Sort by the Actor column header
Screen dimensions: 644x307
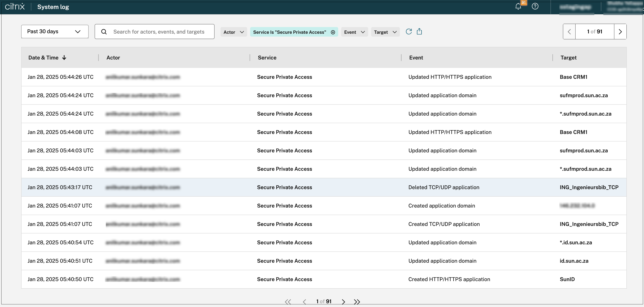click(113, 58)
